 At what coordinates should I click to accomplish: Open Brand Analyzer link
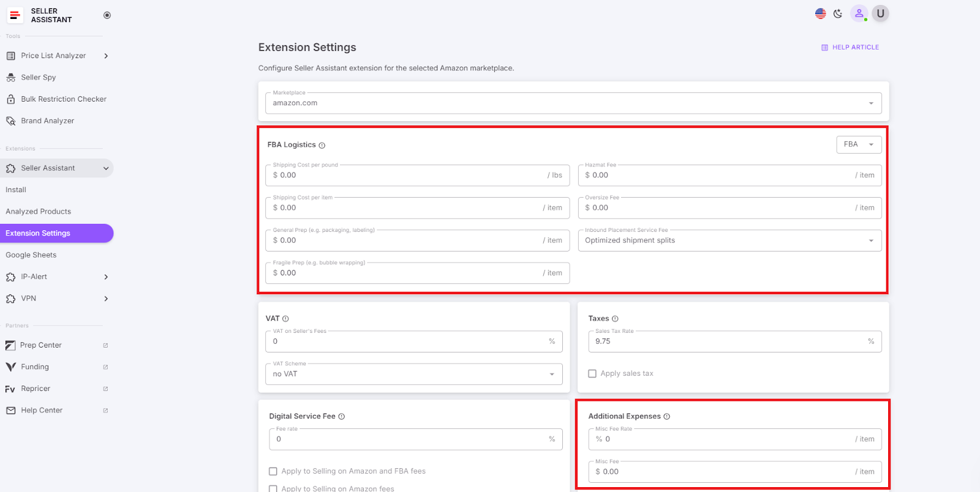(x=48, y=121)
